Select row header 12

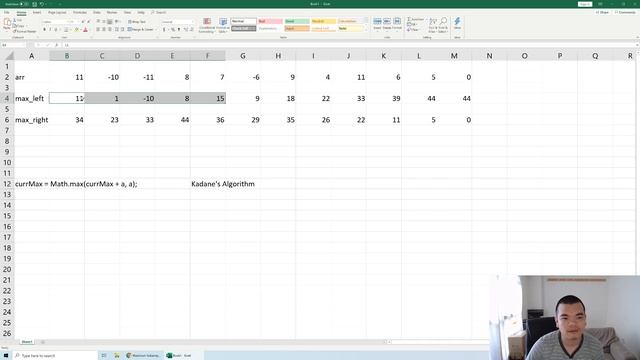(7, 184)
